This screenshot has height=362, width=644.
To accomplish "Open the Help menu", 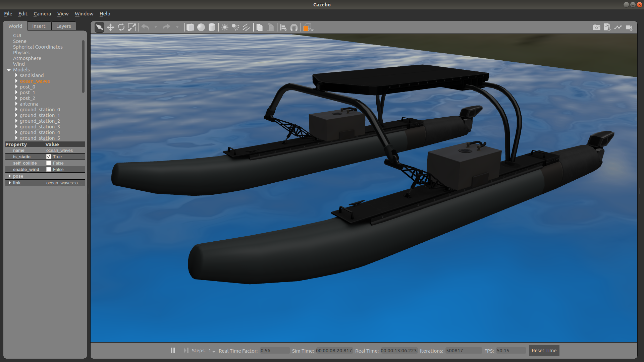I will [x=105, y=14].
